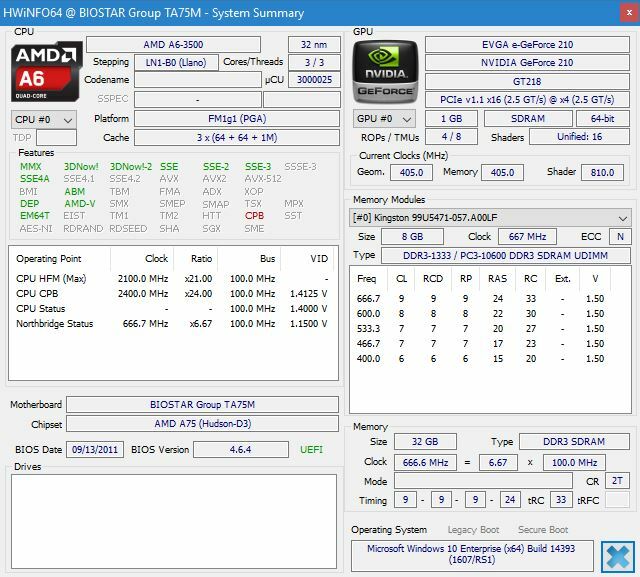Click the total memory size 32 GB field

[425, 442]
